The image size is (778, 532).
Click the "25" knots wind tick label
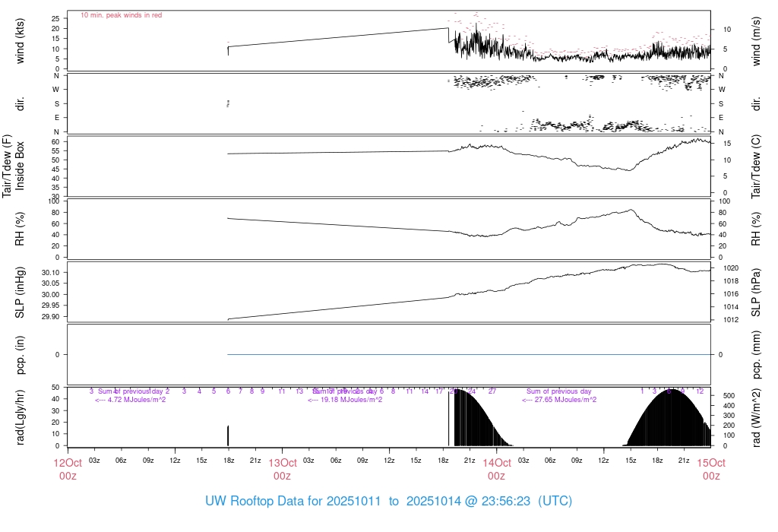tap(55, 18)
